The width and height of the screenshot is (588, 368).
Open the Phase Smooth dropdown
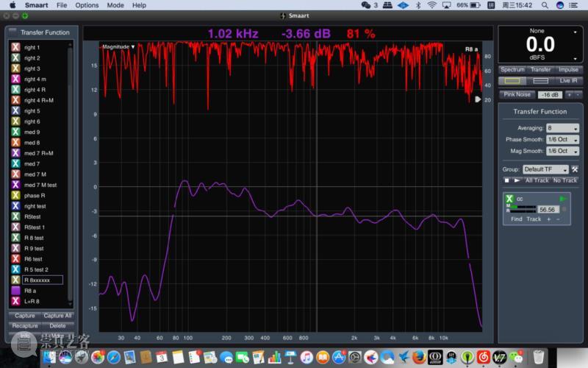tap(562, 139)
